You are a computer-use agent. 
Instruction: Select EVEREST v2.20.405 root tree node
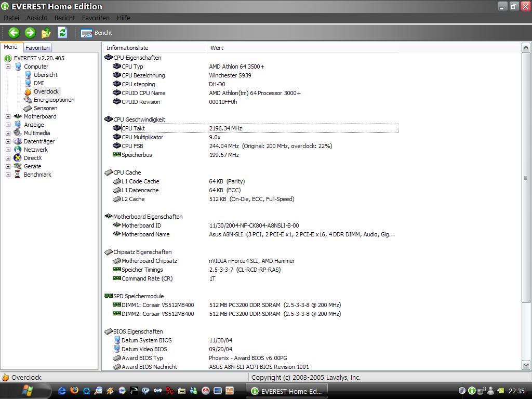click(x=39, y=58)
